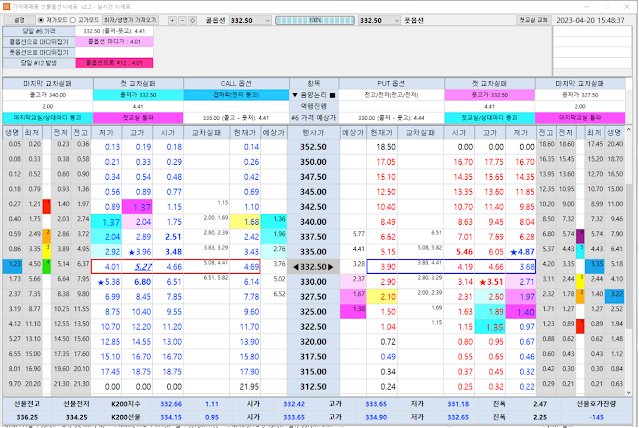The image size is (639, 428).
Task: Click the purple marker in 337.50 put row
Action: click(580, 237)
